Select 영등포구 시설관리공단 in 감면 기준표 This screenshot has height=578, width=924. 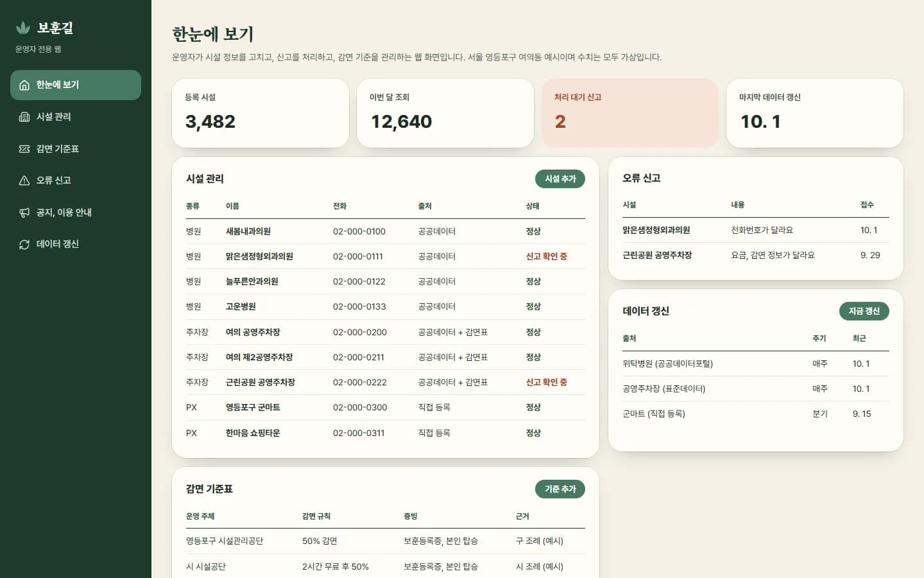[x=225, y=541]
